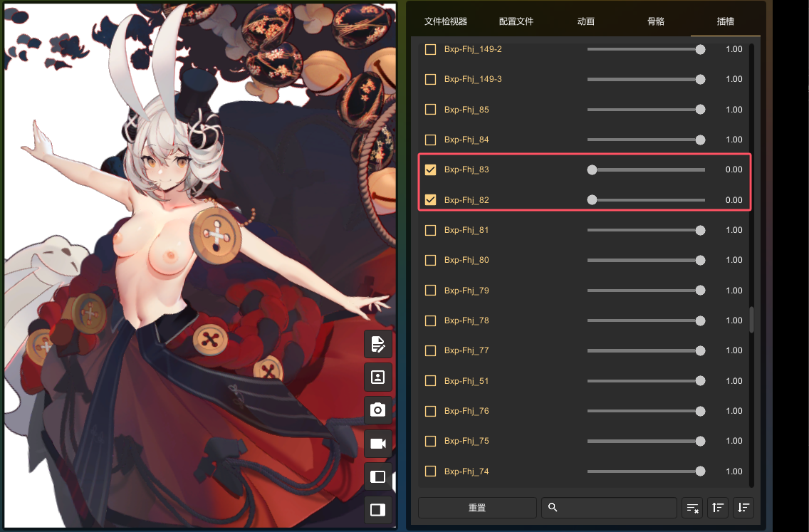Check the Bxp-Fhj_149-3 slot box
Screen dimensions: 809x532
(x=430, y=79)
